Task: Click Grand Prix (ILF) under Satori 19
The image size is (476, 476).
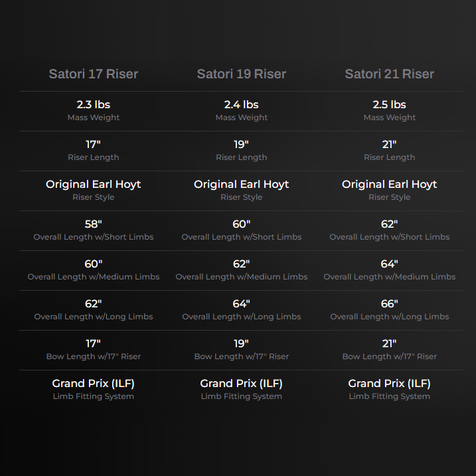Action: click(242, 384)
